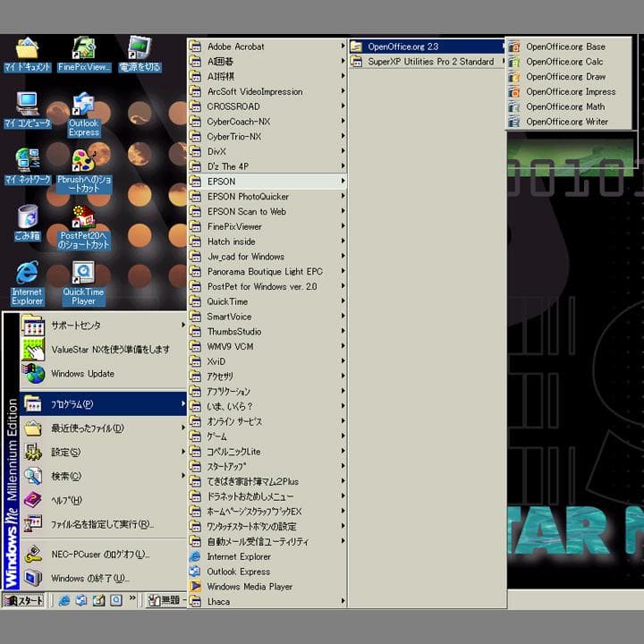The image size is (644, 644).
Task: Click the スタート Start button
Action: [x=24, y=601]
